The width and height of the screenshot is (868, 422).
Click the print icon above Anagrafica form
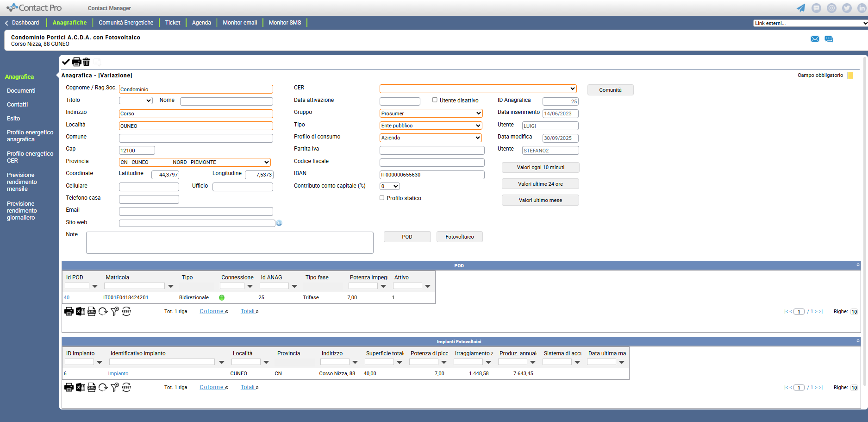coord(76,62)
